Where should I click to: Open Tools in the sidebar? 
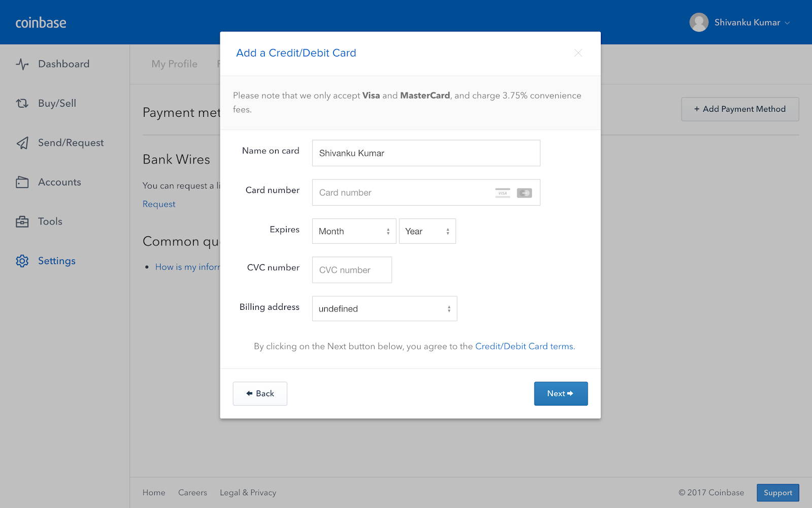click(50, 221)
